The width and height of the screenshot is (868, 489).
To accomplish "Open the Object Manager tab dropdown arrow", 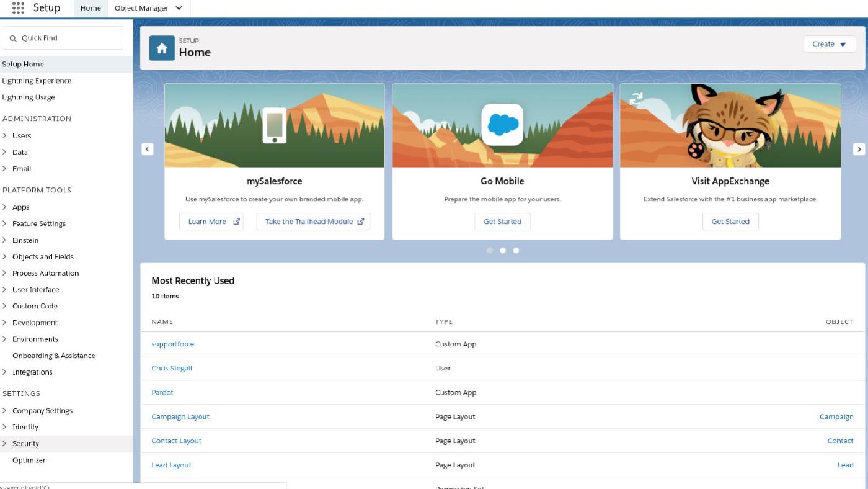I will 179,9.
